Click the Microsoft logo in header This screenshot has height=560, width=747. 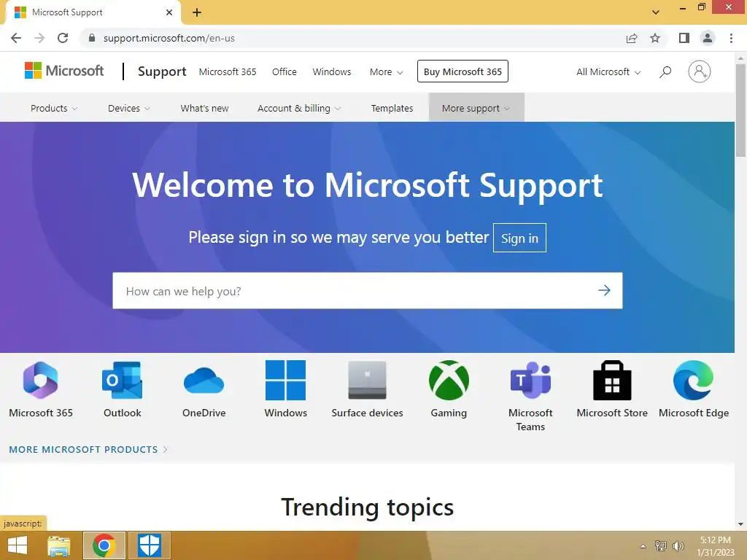point(64,71)
